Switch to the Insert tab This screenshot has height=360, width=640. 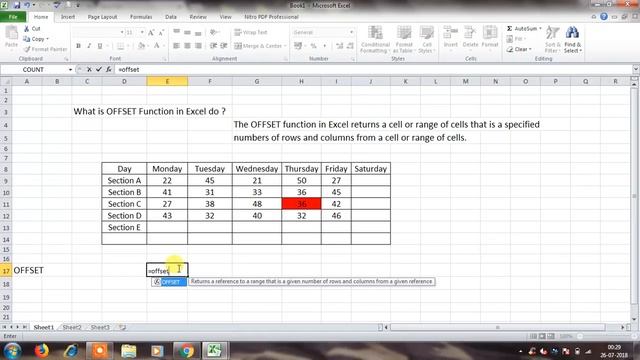(68, 17)
